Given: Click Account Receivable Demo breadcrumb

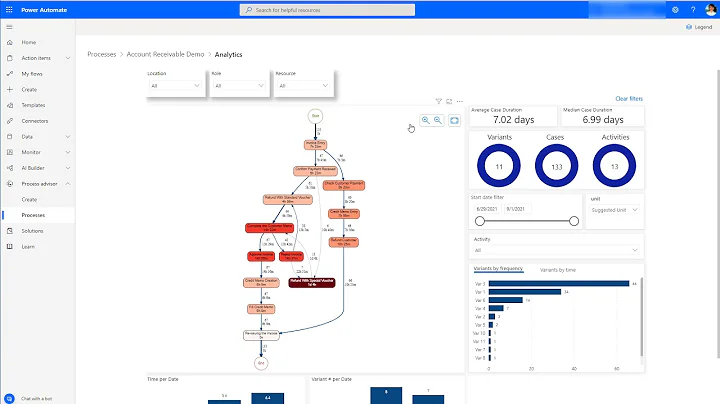Looking at the screenshot, I should (x=165, y=54).
